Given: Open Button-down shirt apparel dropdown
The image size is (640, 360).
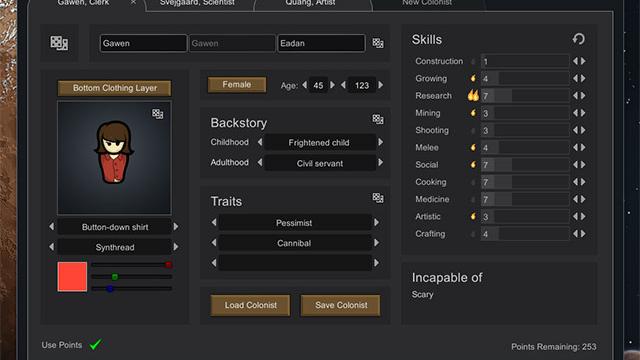Looking at the screenshot, I should click(115, 227).
